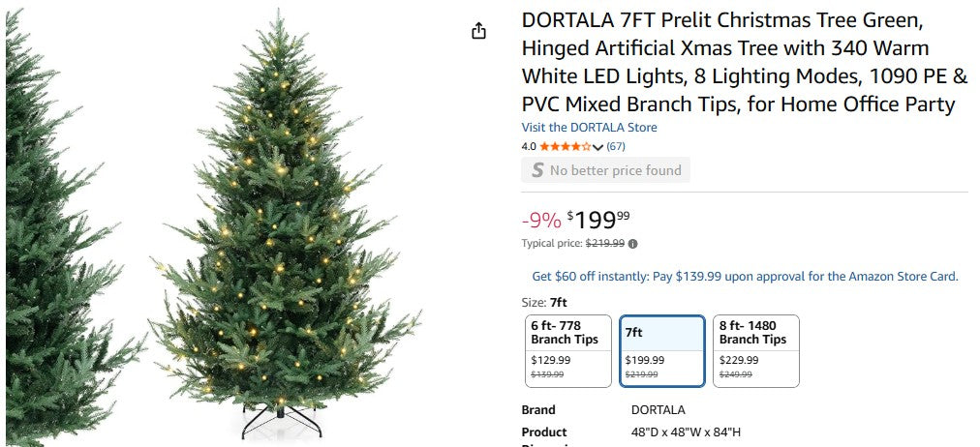Open the Amazon Store Card $60 off offer
Screen dimensions: 980x447
(745, 277)
